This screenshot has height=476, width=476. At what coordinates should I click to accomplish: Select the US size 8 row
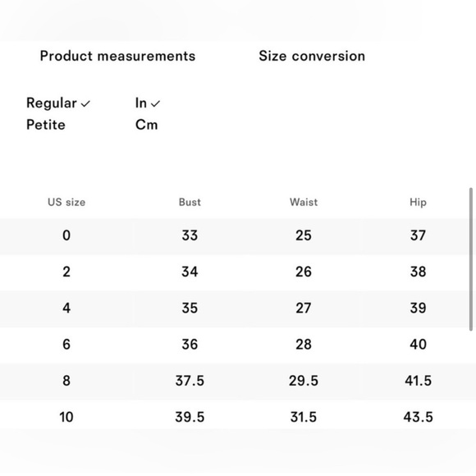pyautogui.click(x=238, y=382)
